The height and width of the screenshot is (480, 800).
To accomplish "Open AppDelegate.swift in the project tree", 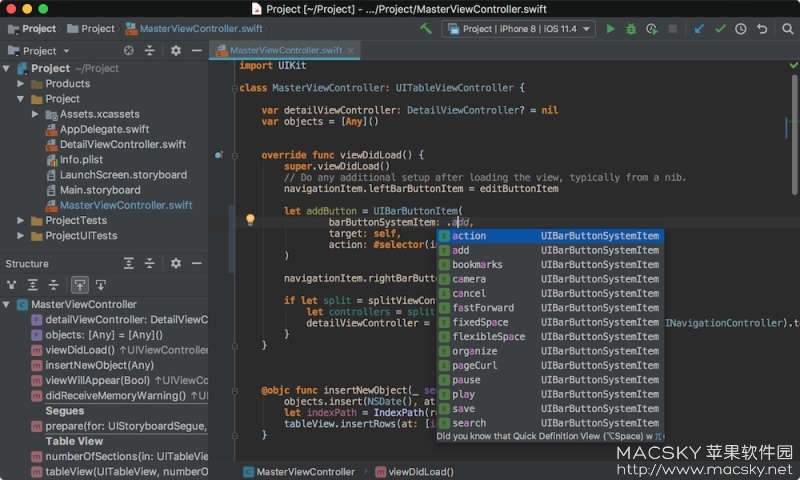I will [97, 129].
